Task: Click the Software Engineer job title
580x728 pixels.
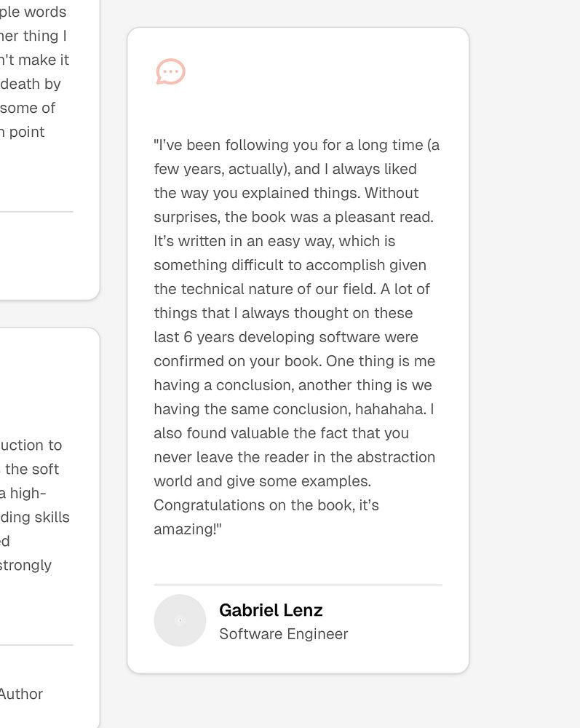Action: (283, 634)
